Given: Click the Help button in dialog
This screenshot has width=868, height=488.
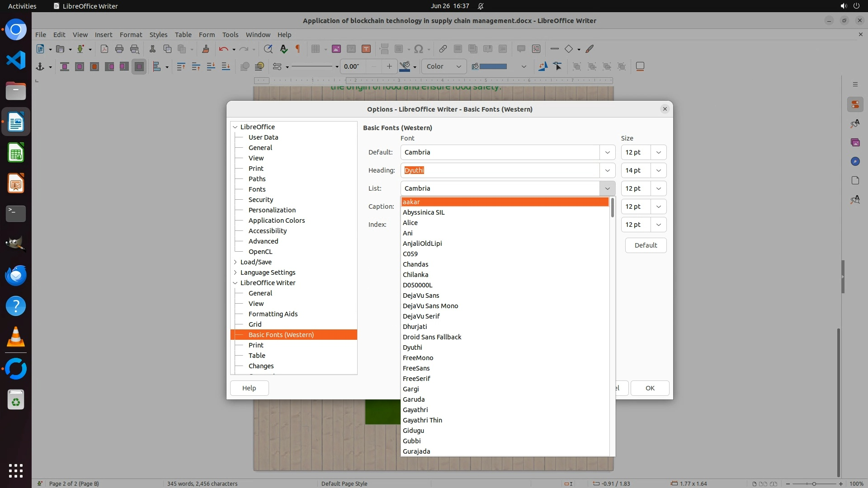Looking at the screenshot, I should (x=249, y=388).
